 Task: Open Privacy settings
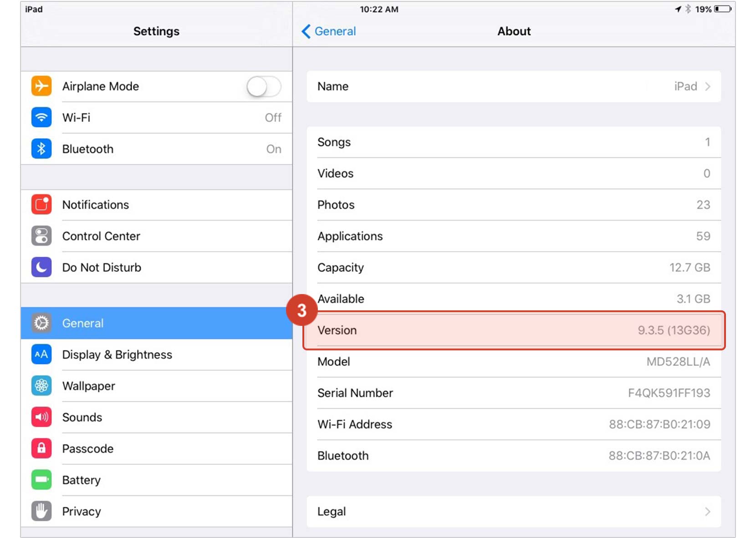click(157, 511)
